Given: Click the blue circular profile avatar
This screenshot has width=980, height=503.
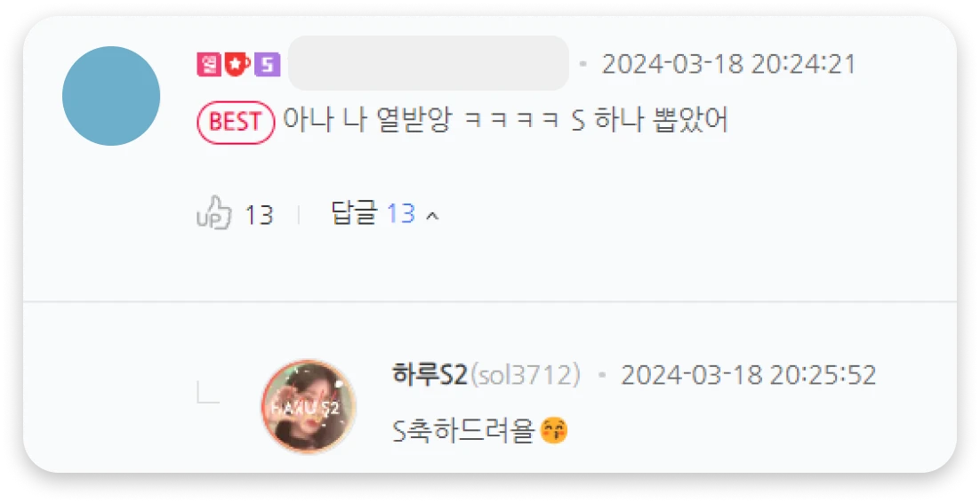Looking at the screenshot, I should (x=111, y=96).
